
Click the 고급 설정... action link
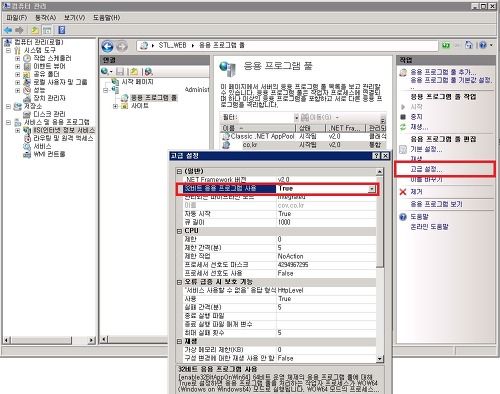[426, 169]
